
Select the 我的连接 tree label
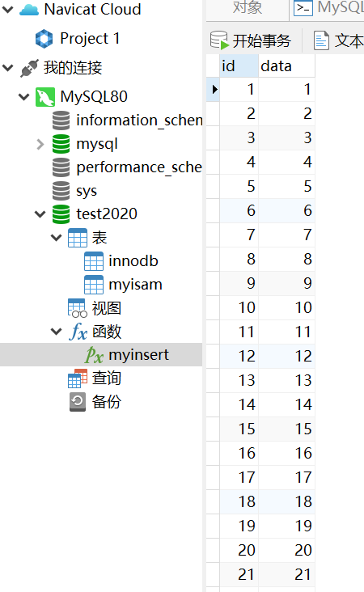tap(73, 68)
